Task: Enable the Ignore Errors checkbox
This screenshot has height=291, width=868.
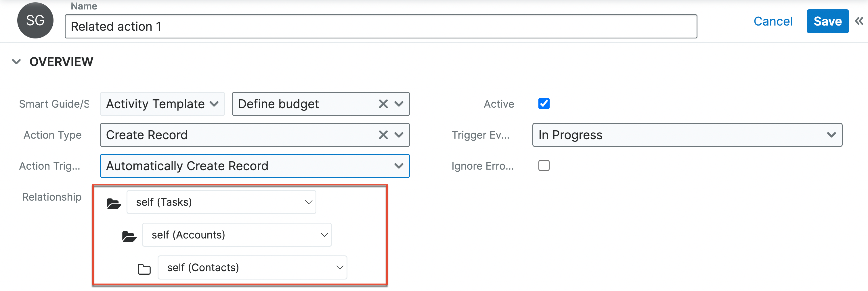Action: [x=544, y=166]
